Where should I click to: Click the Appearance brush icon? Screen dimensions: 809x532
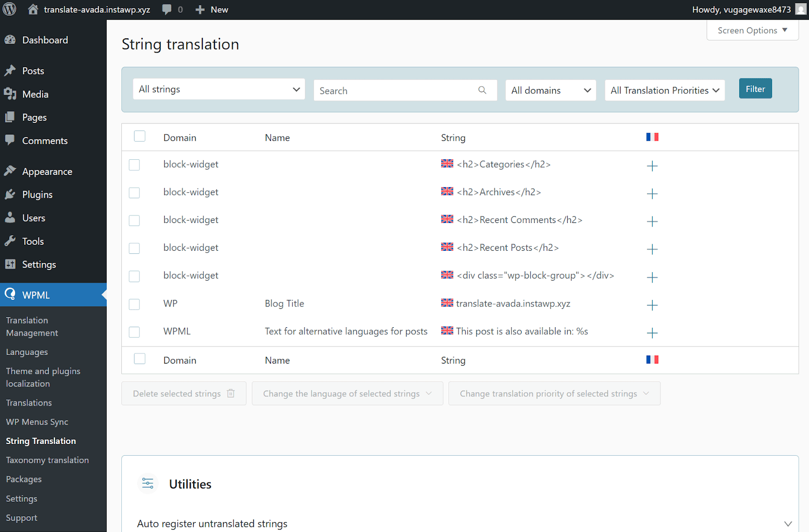[10, 171]
